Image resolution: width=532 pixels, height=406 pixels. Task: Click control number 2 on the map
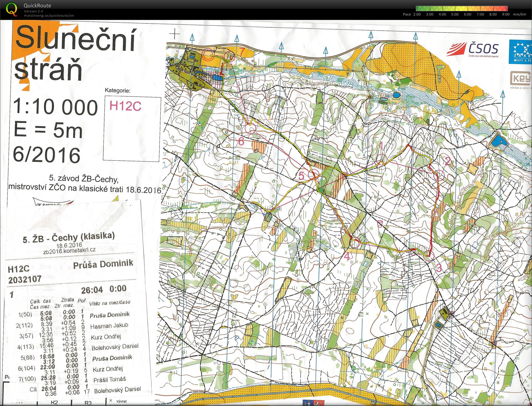(x=447, y=161)
